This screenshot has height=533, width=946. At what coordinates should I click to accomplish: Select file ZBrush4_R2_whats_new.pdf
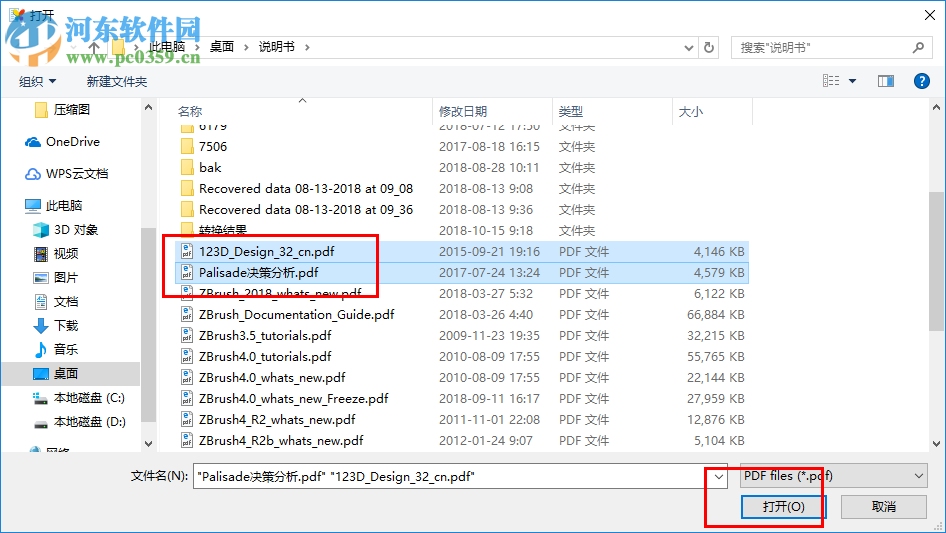[277, 420]
